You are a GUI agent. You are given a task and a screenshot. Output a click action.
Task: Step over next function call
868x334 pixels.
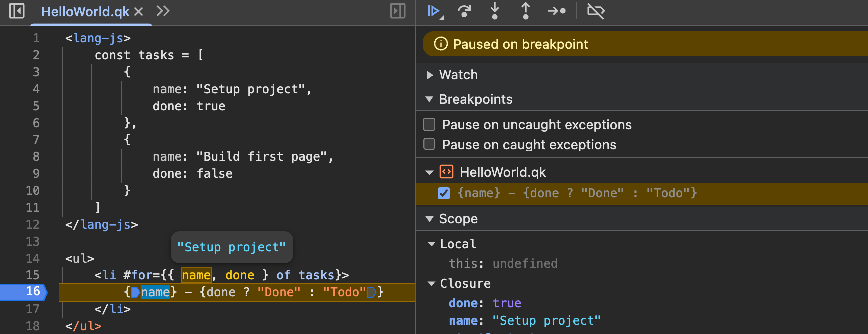click(464, 11)
